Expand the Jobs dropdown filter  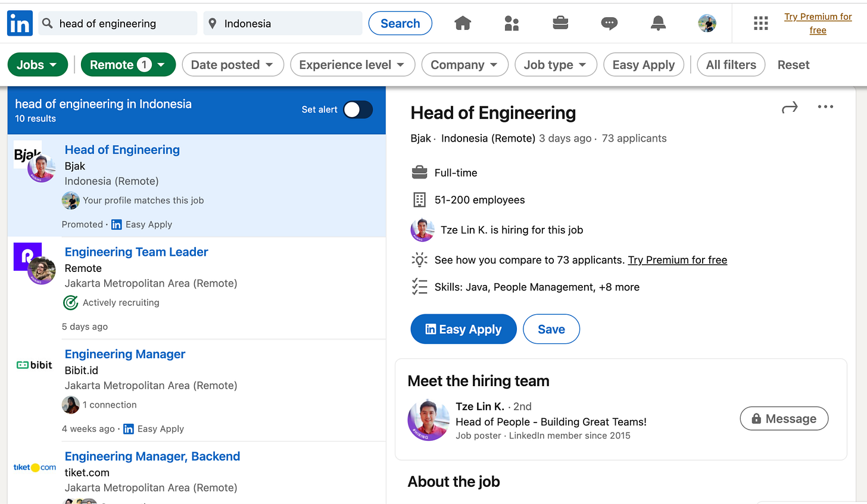37,65
